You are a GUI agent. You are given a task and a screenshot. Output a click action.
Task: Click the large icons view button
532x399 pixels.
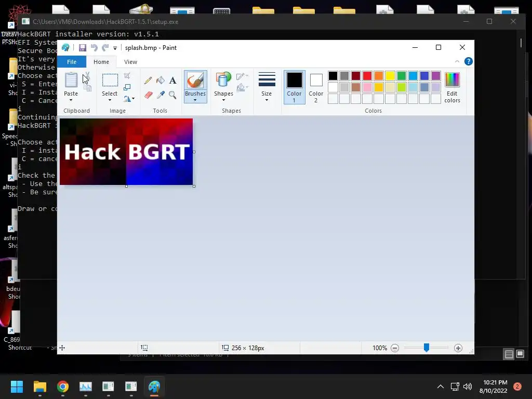tap(520, 354)
